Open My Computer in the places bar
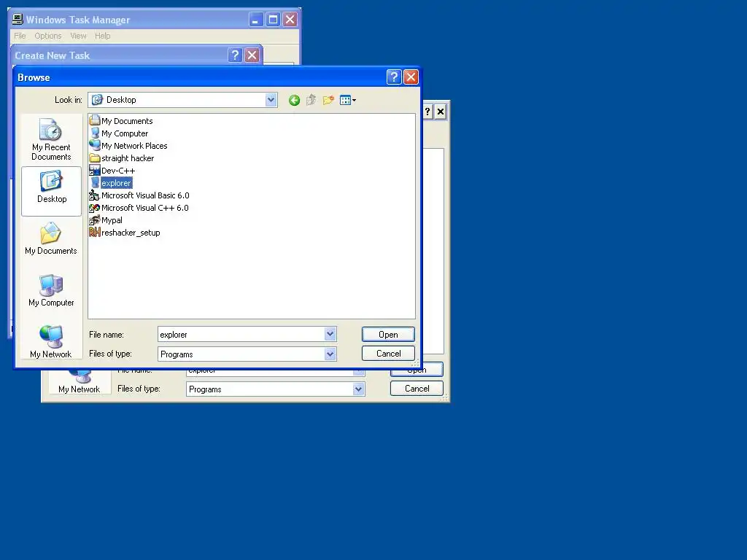The height and width of the screenshot is (560, 747). point(51,290)
